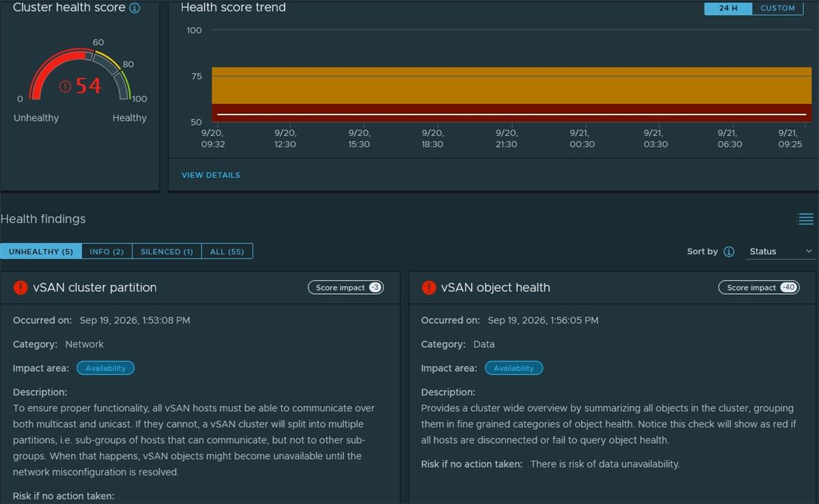Select the Network category value
The width and height of the screenshot is (819, 504).
click(x=85, y=344)
